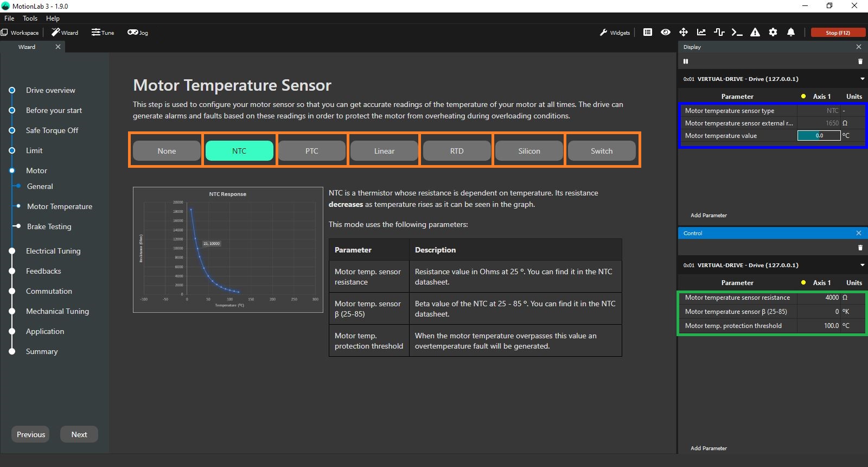The width and height of the screenshot is (868, 467).
Task: Toggle the eye display icon in toolbar
Action: (x=666, y=33)
